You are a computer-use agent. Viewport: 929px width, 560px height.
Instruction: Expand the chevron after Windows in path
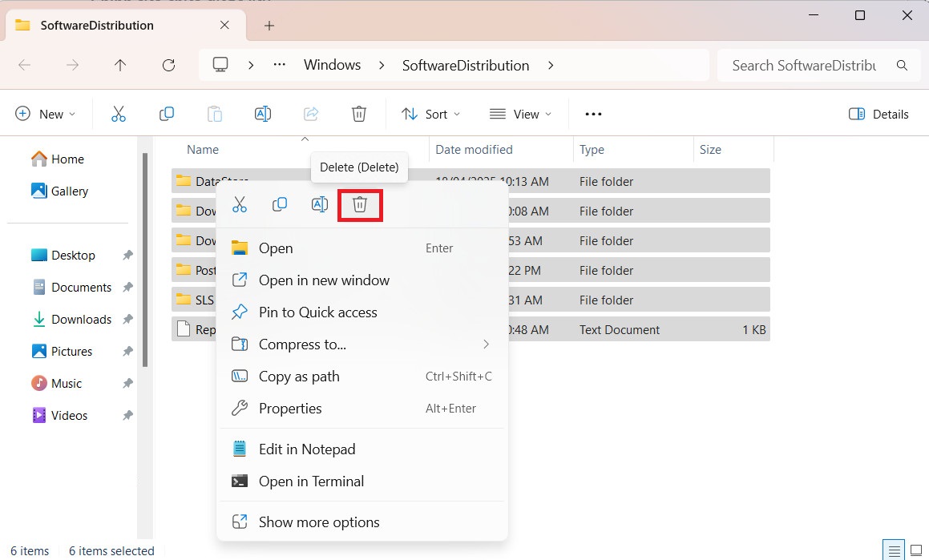(x=382, y=65)
